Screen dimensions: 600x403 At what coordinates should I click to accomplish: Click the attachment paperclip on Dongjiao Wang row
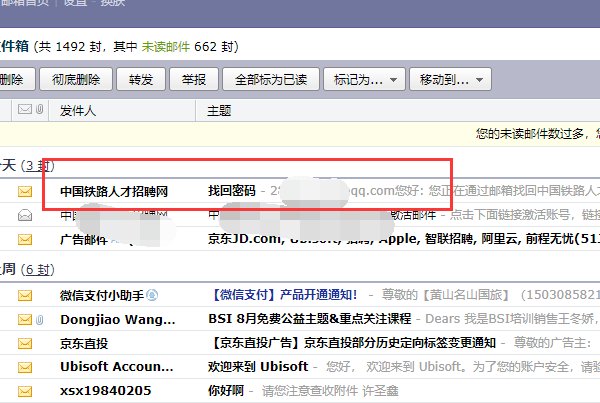(x=39, y=320)
